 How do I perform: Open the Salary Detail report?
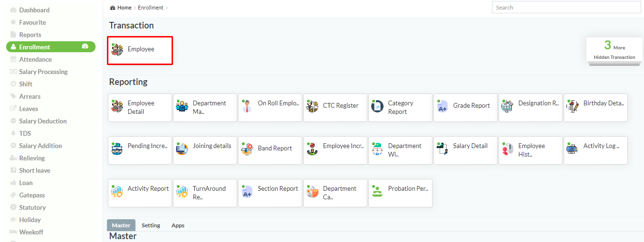465,150
